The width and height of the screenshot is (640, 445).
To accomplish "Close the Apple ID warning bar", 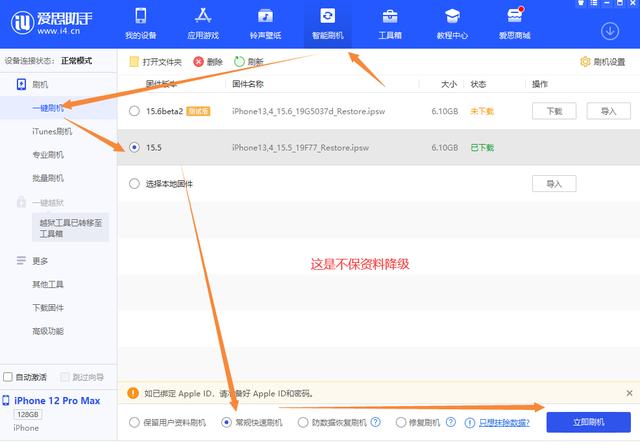I will coord(629,393).
